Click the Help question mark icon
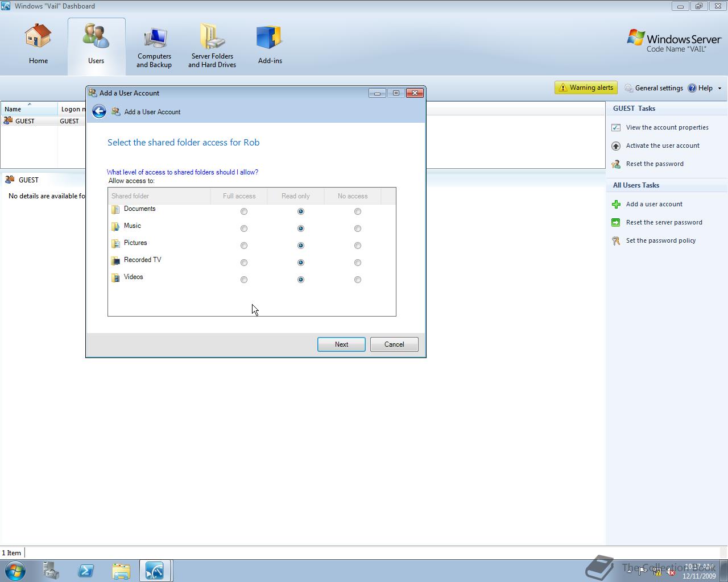 692,88
